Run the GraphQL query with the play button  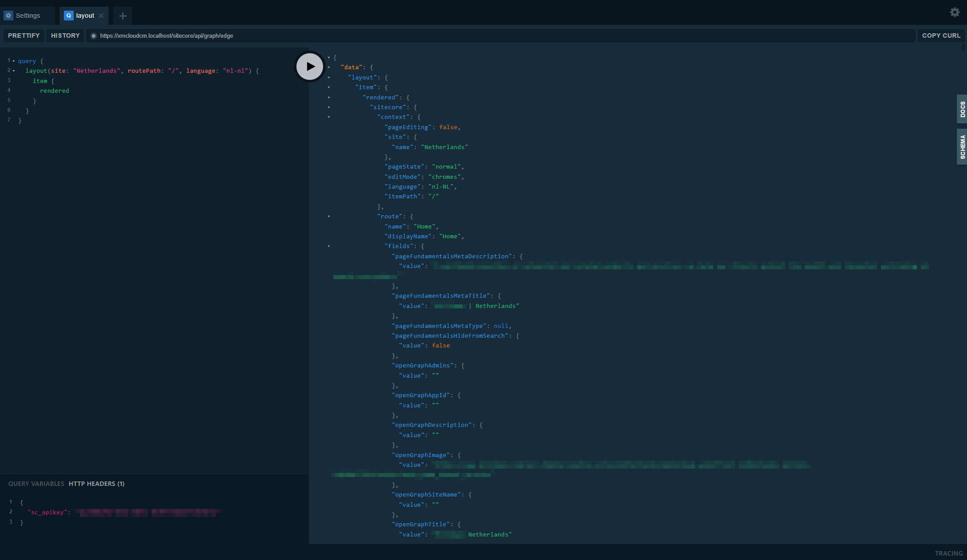pos(310,67)
